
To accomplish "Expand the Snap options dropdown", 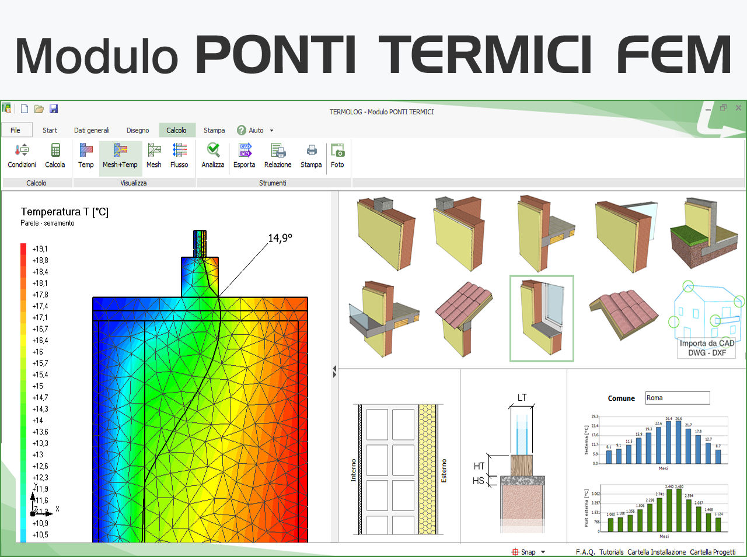I will tap(543, 552).
